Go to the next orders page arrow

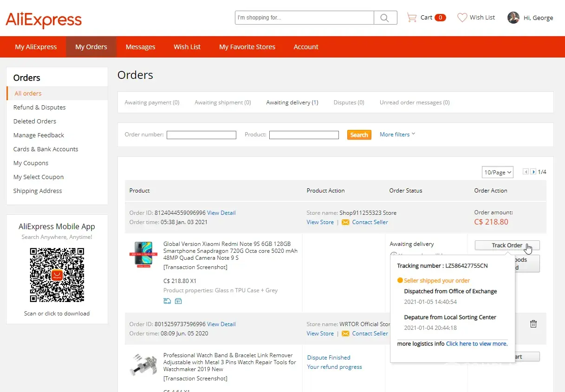point(533,172)
